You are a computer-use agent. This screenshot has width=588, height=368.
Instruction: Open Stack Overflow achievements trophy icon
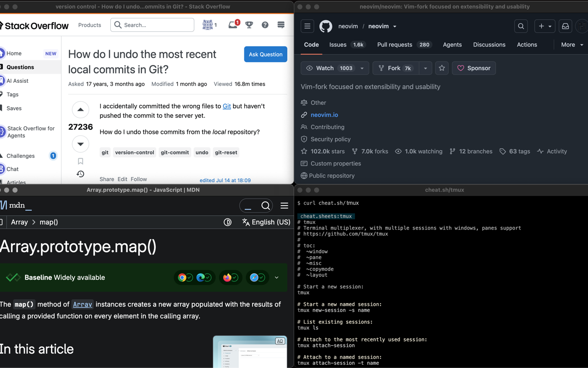pyautogui.click(x=249, y=25)
